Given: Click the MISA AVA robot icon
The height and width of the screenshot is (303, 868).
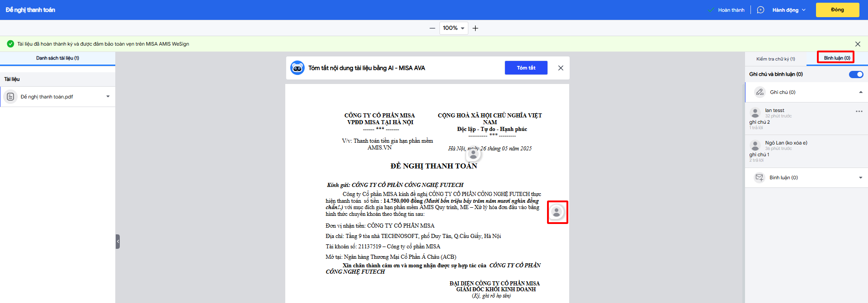Looking at the screenshot, I should [297, 68].
